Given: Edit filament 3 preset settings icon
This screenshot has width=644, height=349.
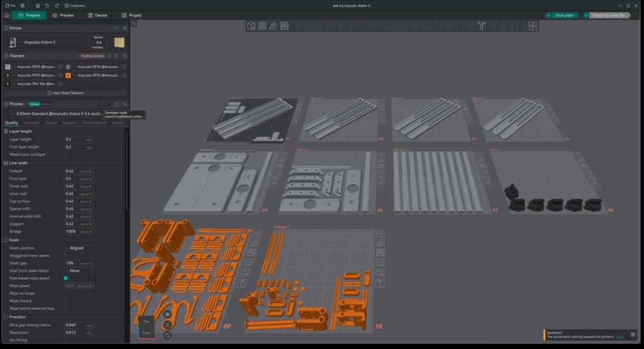Looking at the screenshot, I should (x=61, y=75).
